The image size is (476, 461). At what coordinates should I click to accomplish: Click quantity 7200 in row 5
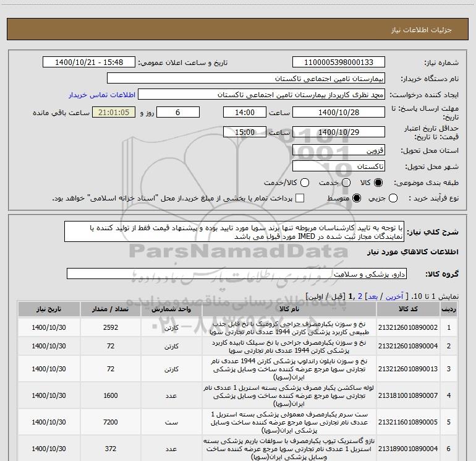[x=111, y=422]
